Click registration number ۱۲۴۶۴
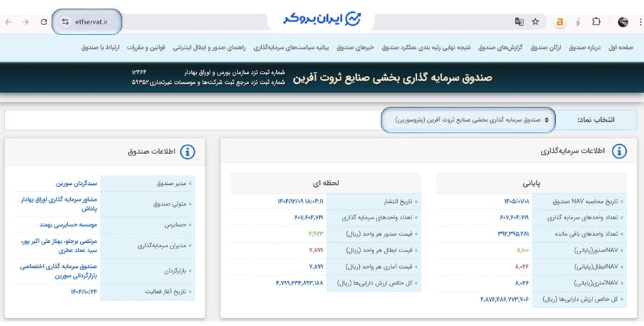The height and width of the screenshot is (326, 644). pyautogui.click(x=140, y=72)
